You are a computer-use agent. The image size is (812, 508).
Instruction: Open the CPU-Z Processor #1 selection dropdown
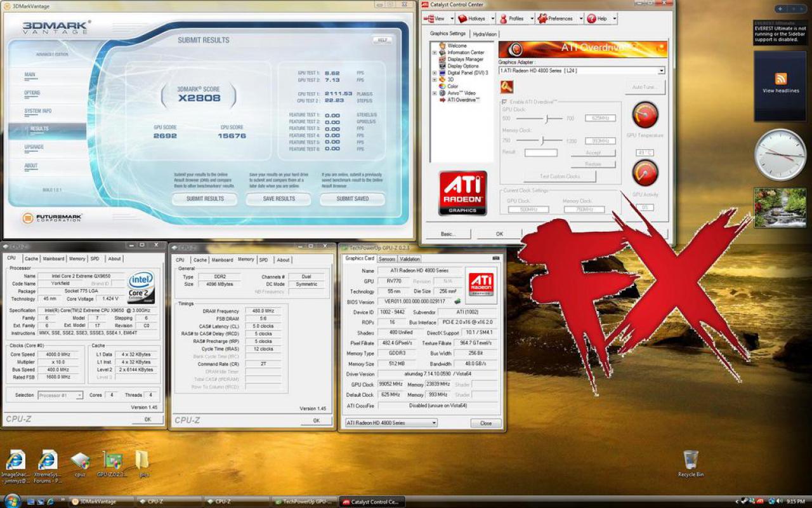click(60, 395)
